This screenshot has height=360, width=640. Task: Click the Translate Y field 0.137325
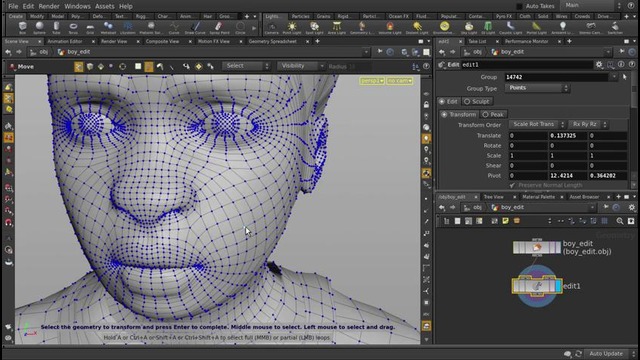(x=567, y=136)
